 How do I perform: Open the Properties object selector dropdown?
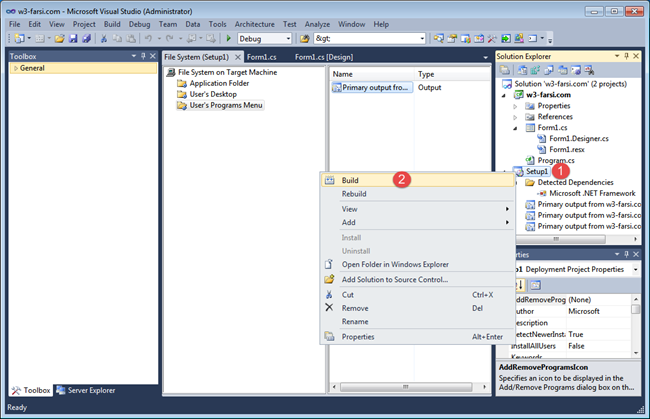(x=635, y=269)
